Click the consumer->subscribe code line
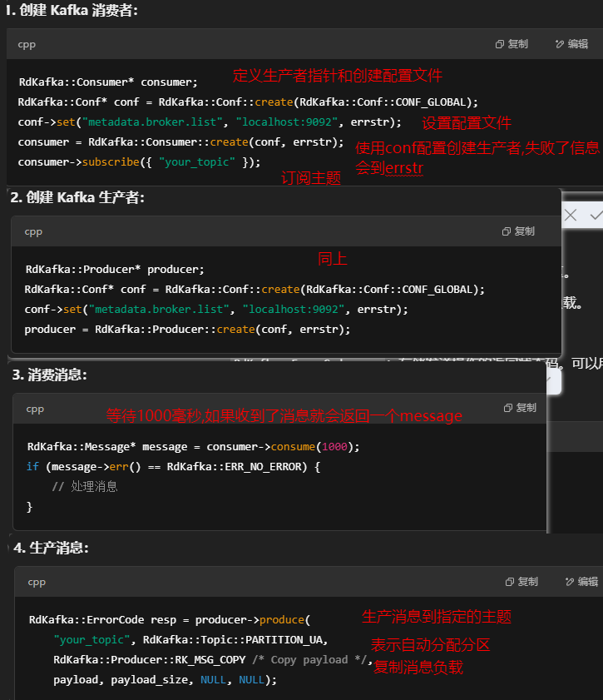This screenshot has width=603, height=700. 139,162
